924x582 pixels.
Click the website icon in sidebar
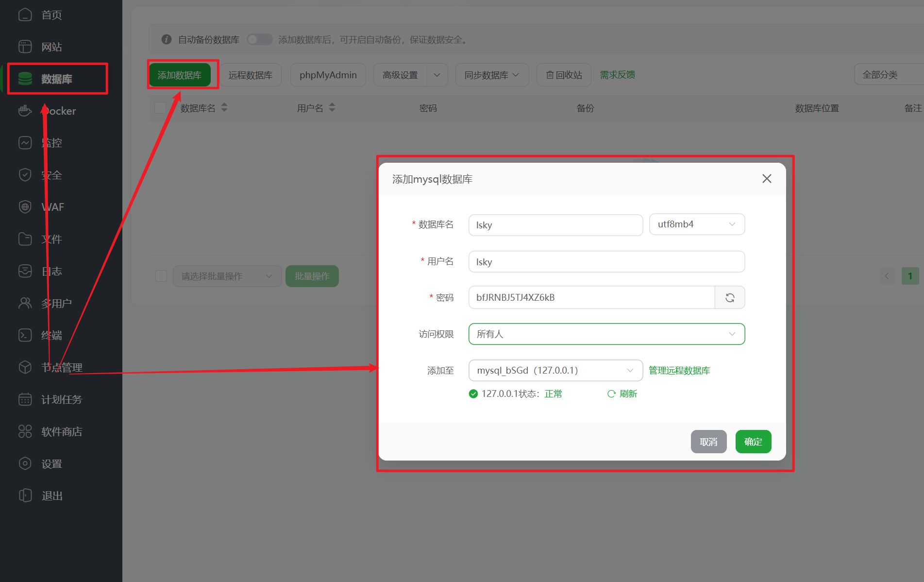25,47
